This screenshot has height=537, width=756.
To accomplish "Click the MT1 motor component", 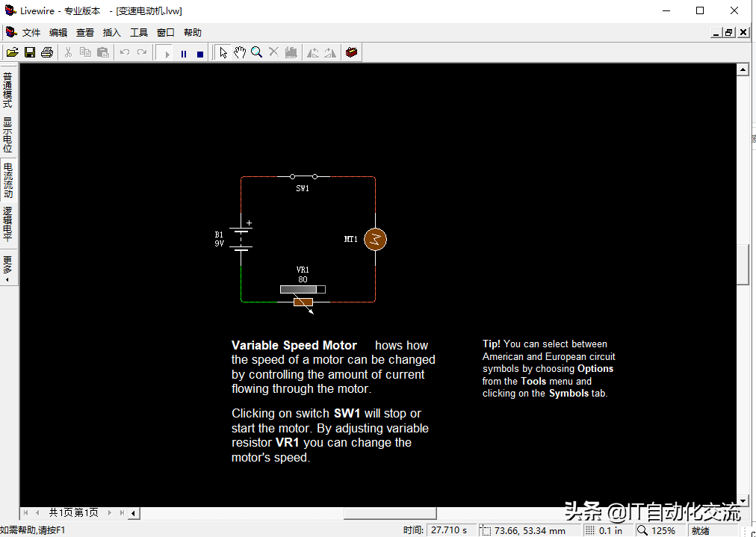I will pyautogui.click(x=375, y=239).
